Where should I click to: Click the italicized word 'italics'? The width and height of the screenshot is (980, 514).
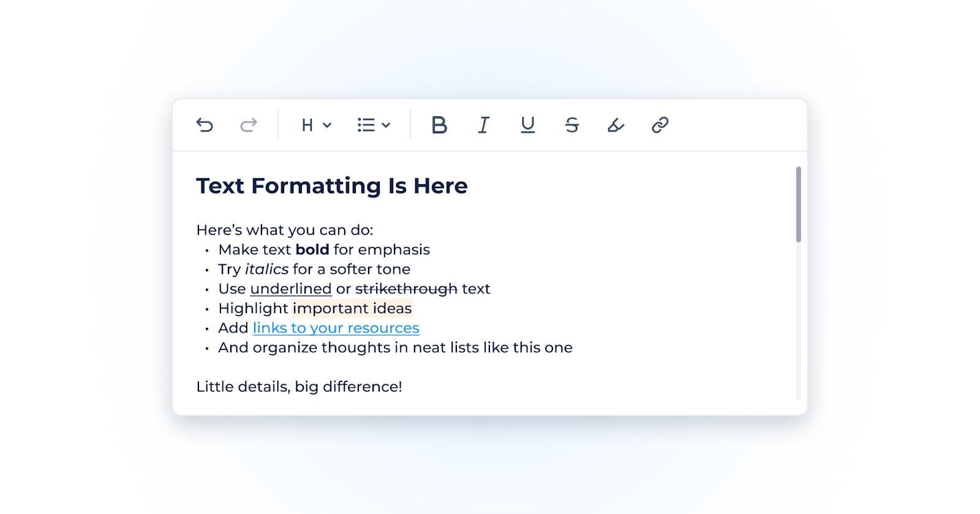266,269
